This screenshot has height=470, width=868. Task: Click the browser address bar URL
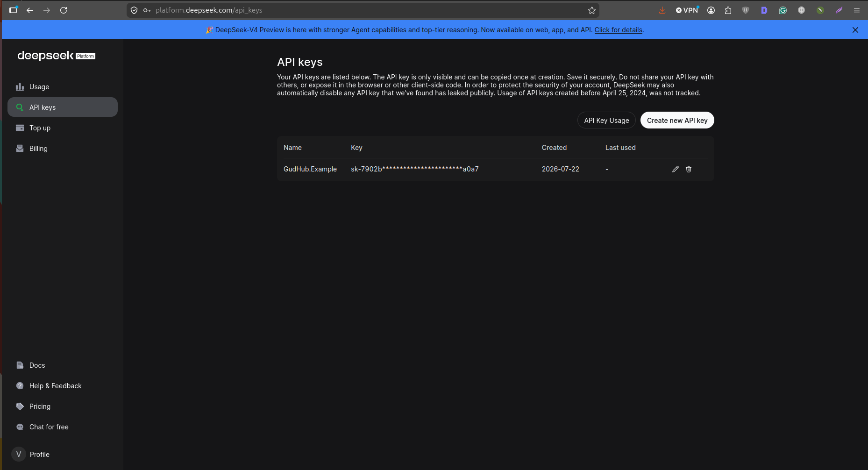tap(209, 10)
